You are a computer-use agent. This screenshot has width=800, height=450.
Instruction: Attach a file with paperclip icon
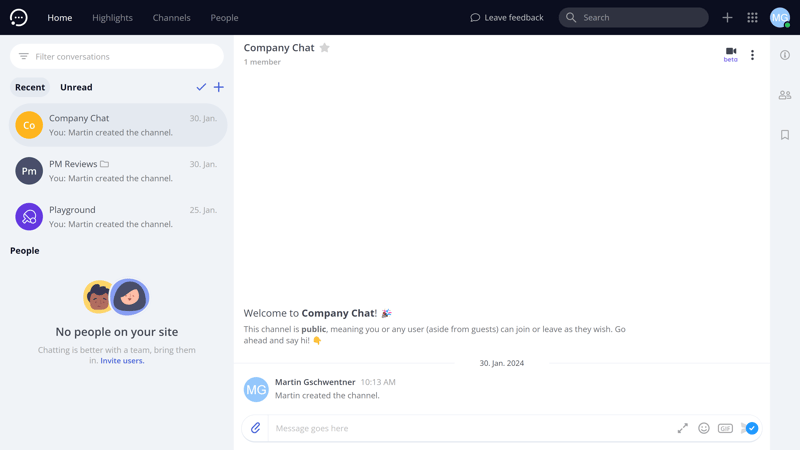[x=255, y=428]
